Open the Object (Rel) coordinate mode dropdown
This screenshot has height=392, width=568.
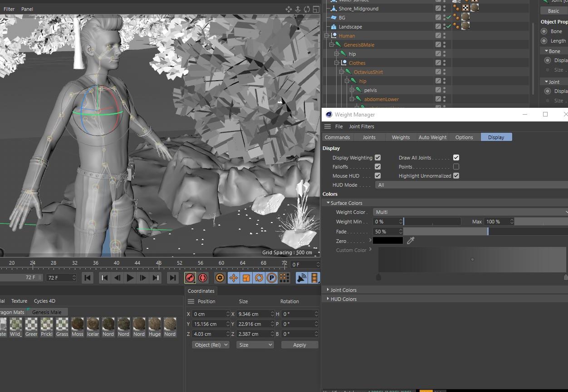[x=211, y=345]
